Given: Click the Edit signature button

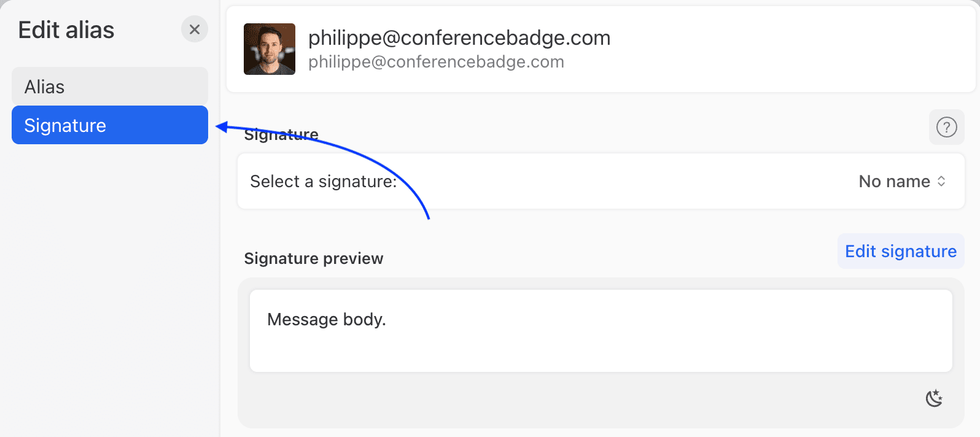Looking at the screenshot, I should coord(900,251).
